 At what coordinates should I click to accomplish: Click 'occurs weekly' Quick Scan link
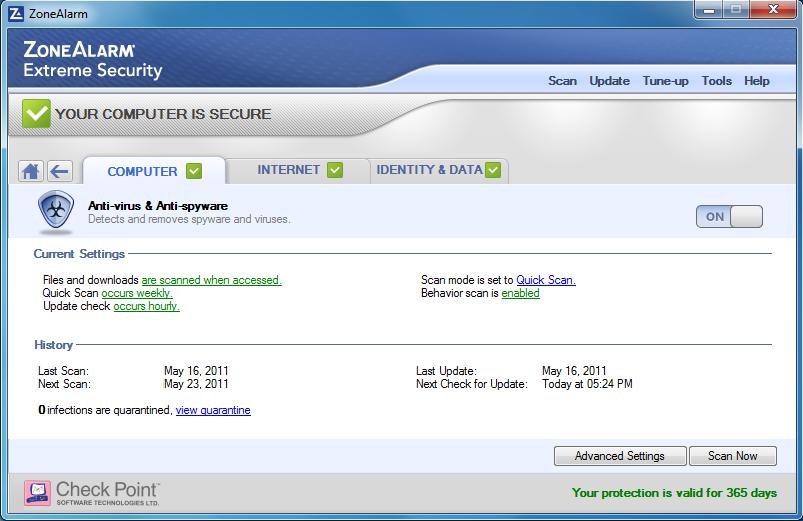(137, 293)
